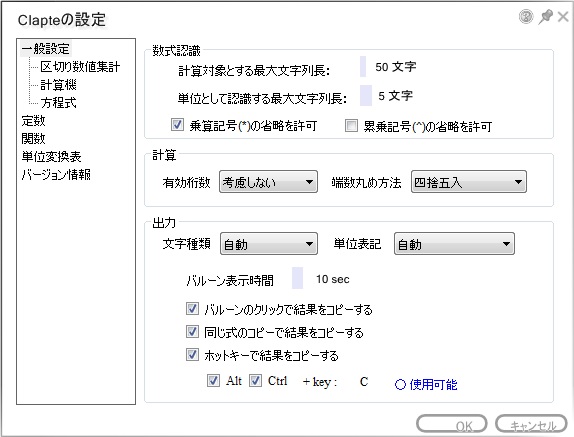The width and height of the screenshot is (574, 437).
Task: Click the pin icon in title bar
Action: click(x=545, y=16)
